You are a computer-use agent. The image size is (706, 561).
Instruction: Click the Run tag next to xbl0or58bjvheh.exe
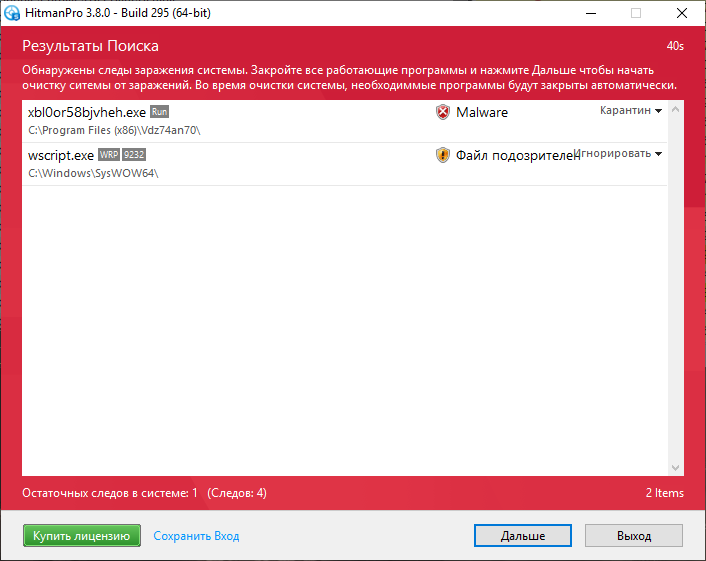159,112
